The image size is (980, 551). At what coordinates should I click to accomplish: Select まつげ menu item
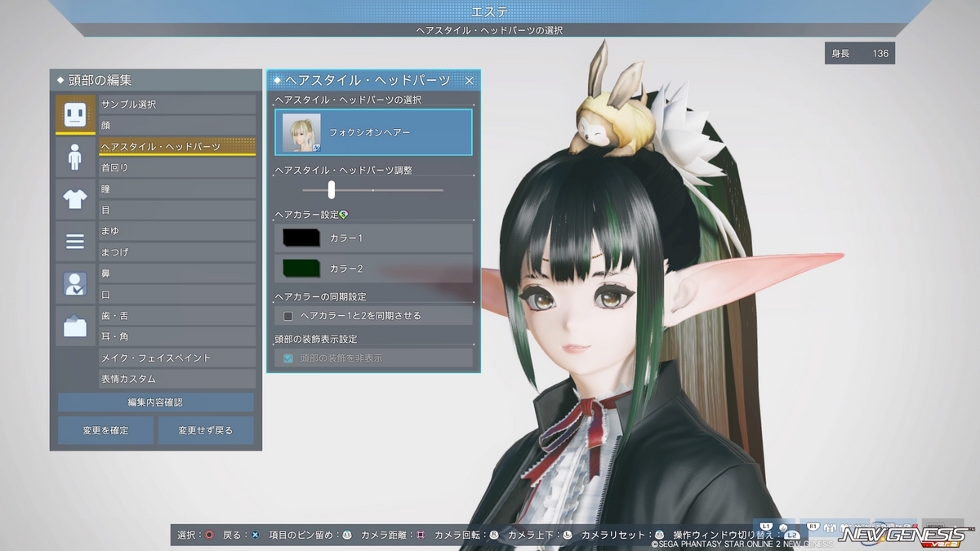click(177, 252)
